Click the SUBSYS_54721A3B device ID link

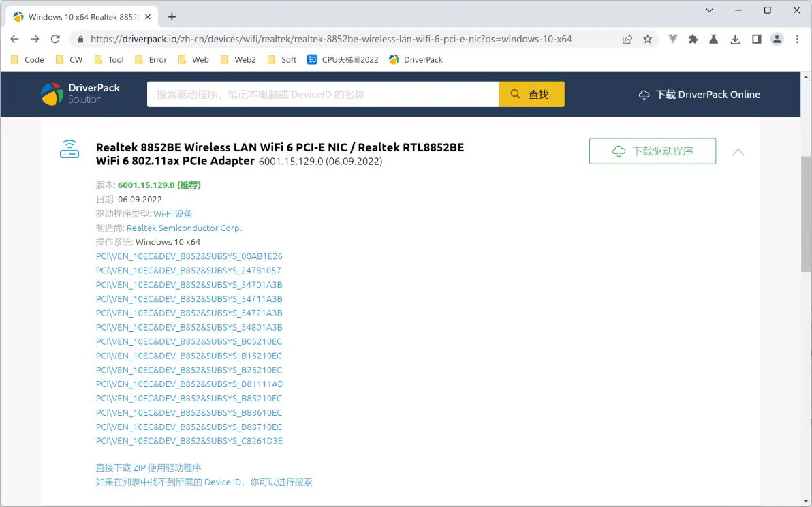click(189, 313)
